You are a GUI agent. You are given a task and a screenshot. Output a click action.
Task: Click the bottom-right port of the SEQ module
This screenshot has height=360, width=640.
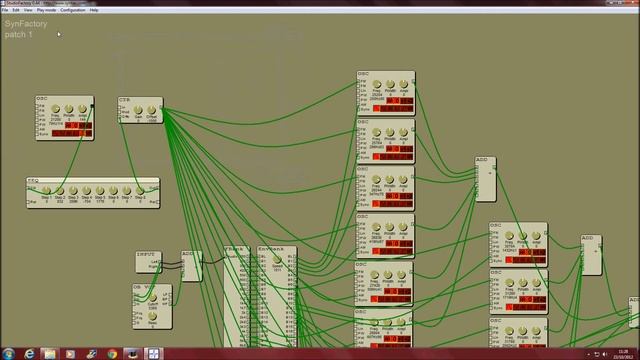158,202
